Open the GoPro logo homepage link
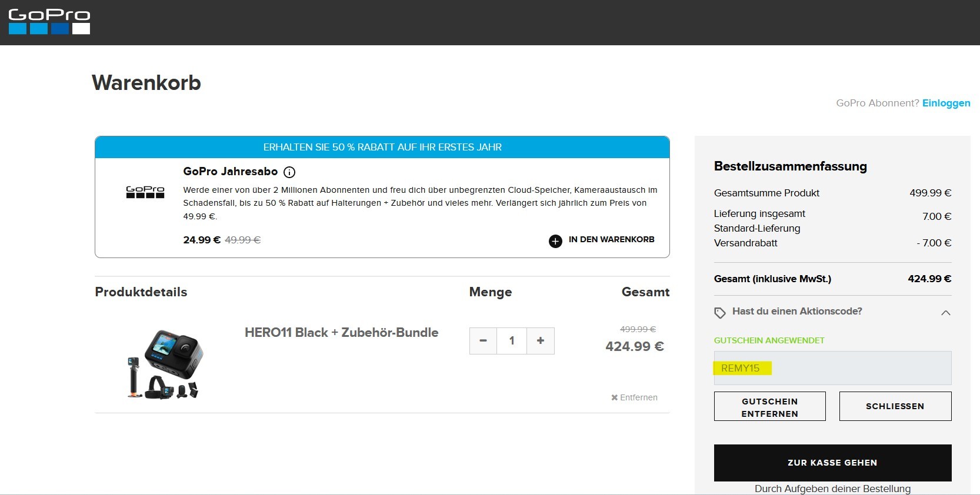Viewport: 980px width, 495px height. coord(49,22)
